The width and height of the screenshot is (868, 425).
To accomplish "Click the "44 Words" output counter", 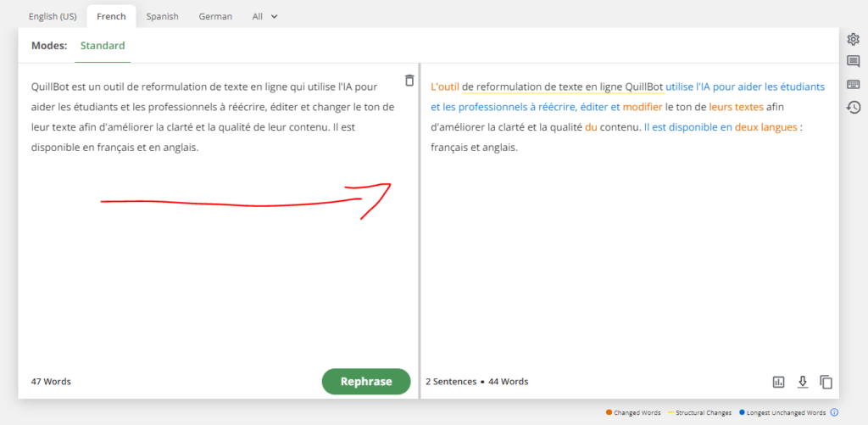I will [x=509, y=381].
